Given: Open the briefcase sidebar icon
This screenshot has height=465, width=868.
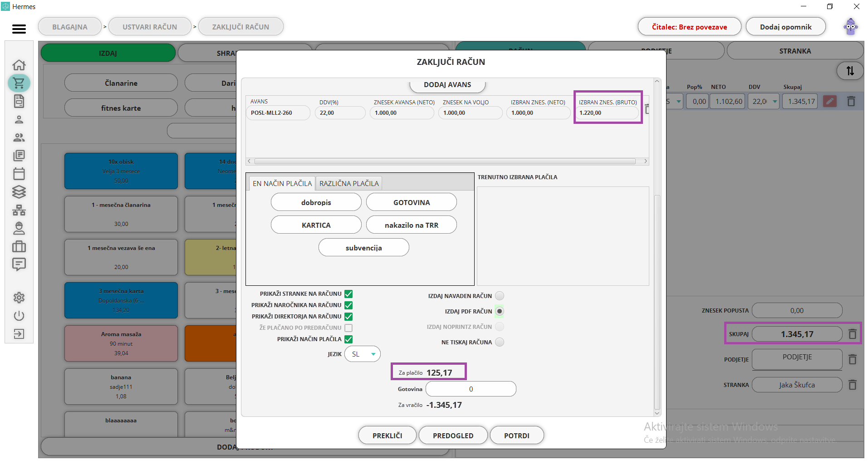Looking at the screenshot, I should pos(19,246).
